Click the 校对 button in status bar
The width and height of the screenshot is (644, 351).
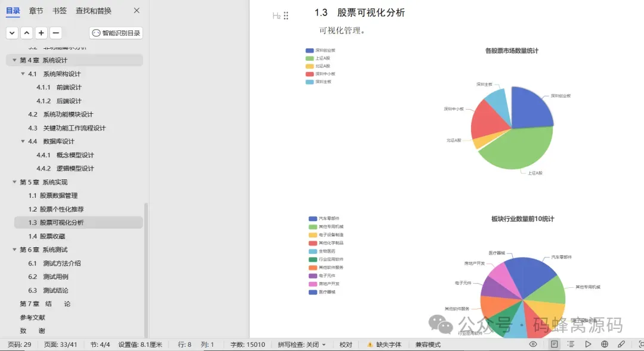pos(346,345)
